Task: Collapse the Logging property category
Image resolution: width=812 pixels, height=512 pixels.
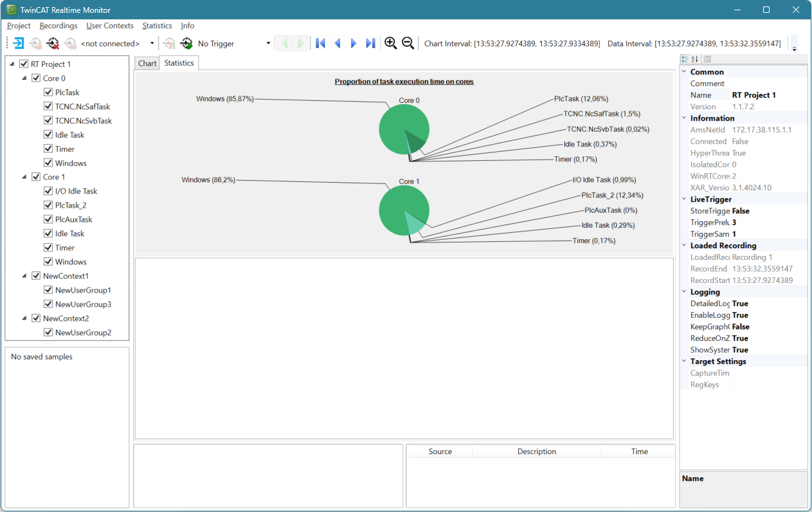Action: 684,292
